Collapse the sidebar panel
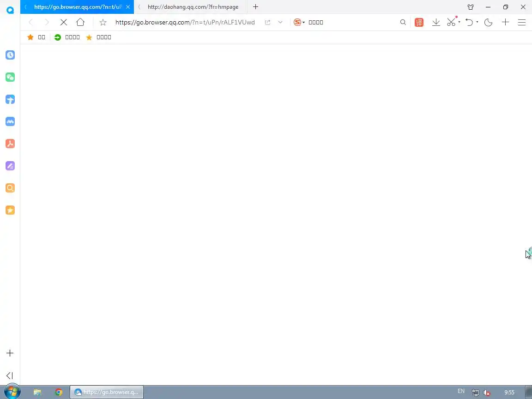This screenshot has height=399, width=532. pos(10,375)
